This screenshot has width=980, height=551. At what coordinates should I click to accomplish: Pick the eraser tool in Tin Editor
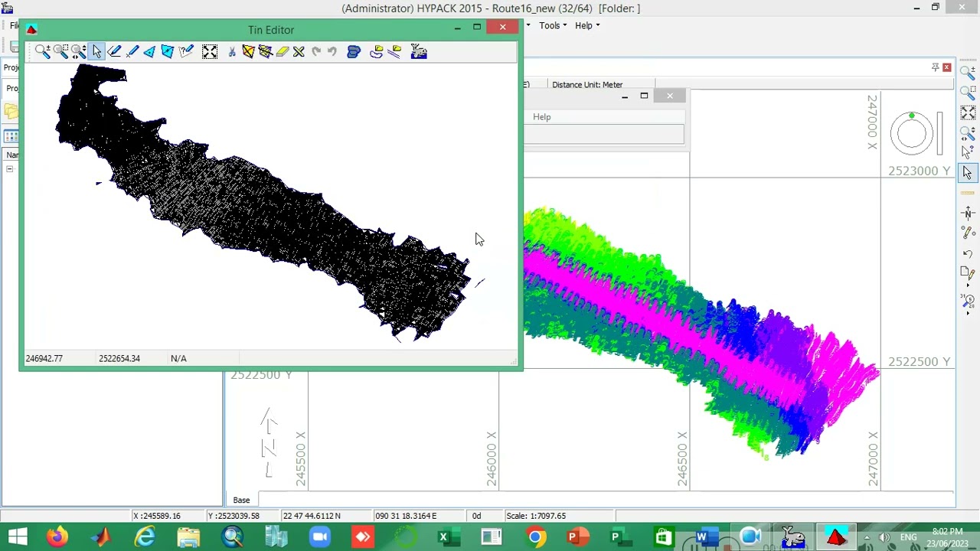pos(283,51)
